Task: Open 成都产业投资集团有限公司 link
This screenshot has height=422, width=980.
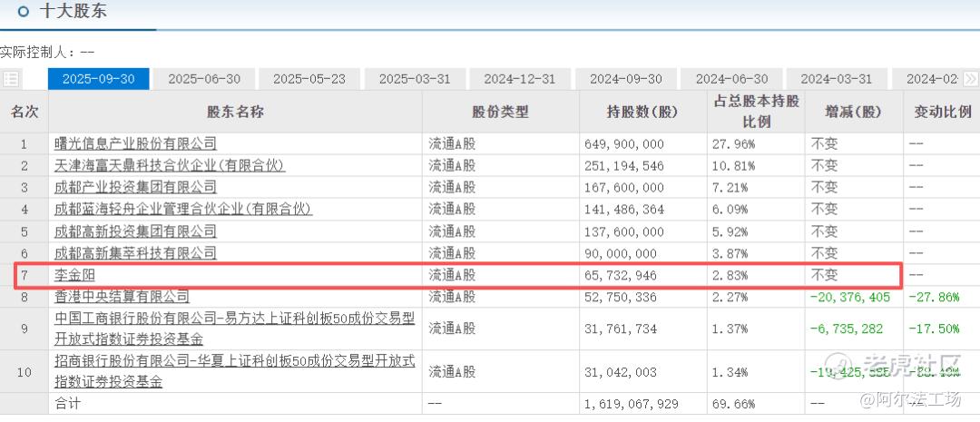Action: [135, 187]
